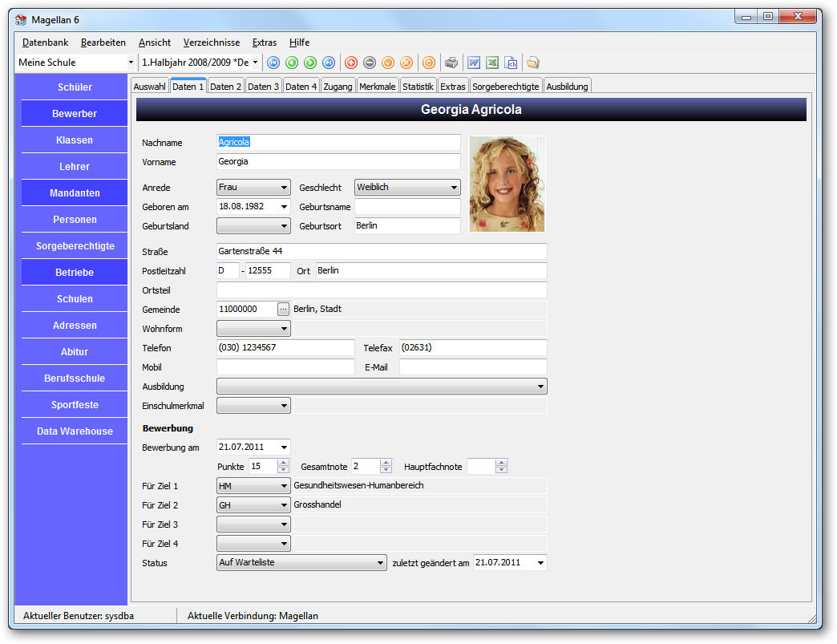Cancel changes with orange X icon
This screenshot has height=644, width=837.
[x=406, y=63]
